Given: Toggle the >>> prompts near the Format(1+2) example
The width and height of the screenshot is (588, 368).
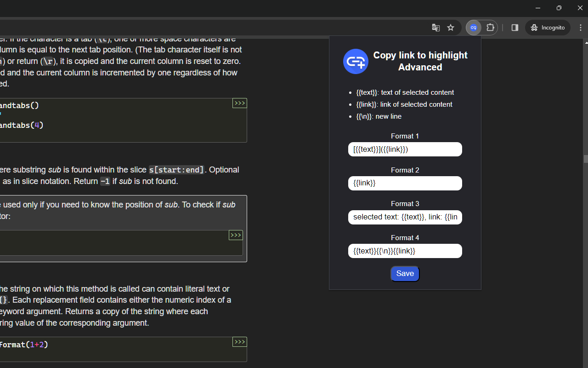Looking at the screenshot, I should click(x=239, y=342).
